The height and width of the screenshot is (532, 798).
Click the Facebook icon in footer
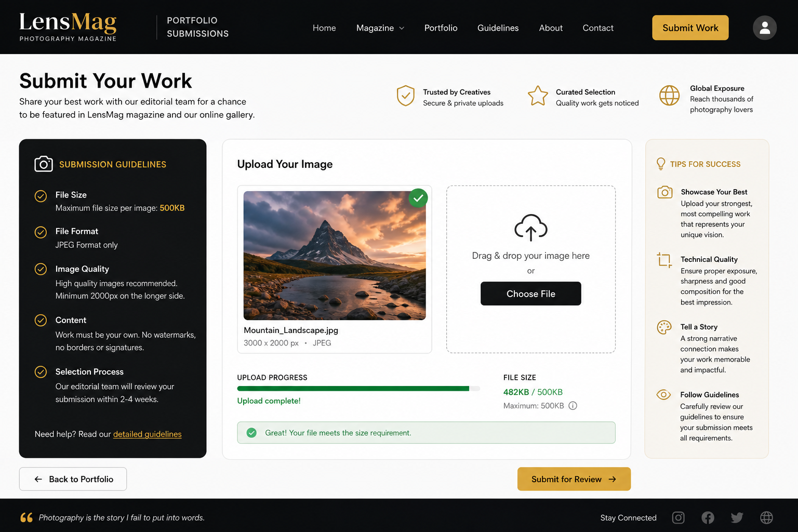point(708,517)
